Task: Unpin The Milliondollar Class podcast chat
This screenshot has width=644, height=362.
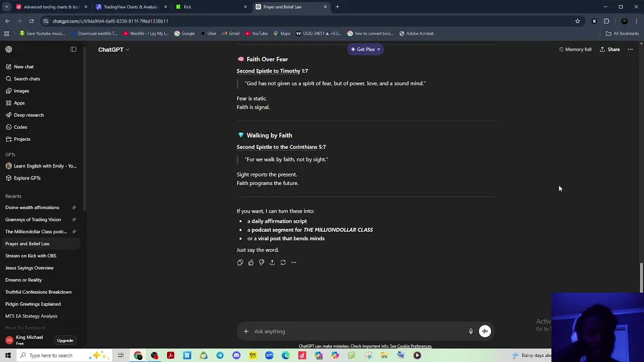Action: point(74,232)
